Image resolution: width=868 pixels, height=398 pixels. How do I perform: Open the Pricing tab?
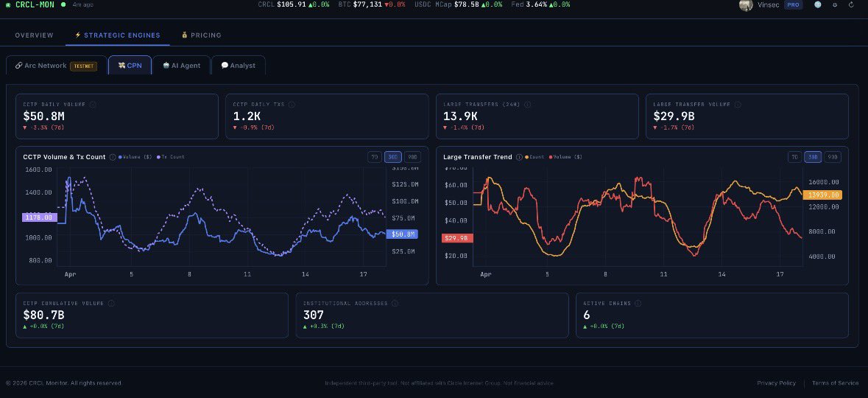(202, 35)
